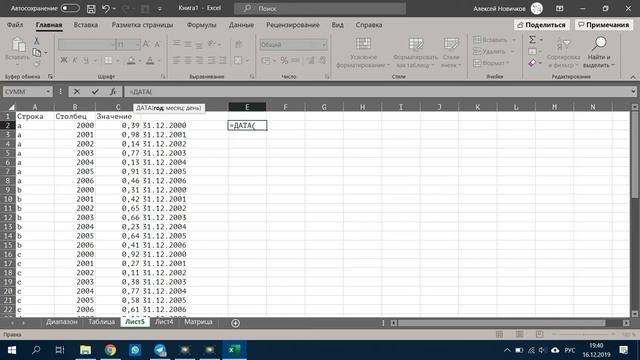This screenshot has width=640, height=360.
Task: Click the Undo arrow icon
Action: click(106, 8)
